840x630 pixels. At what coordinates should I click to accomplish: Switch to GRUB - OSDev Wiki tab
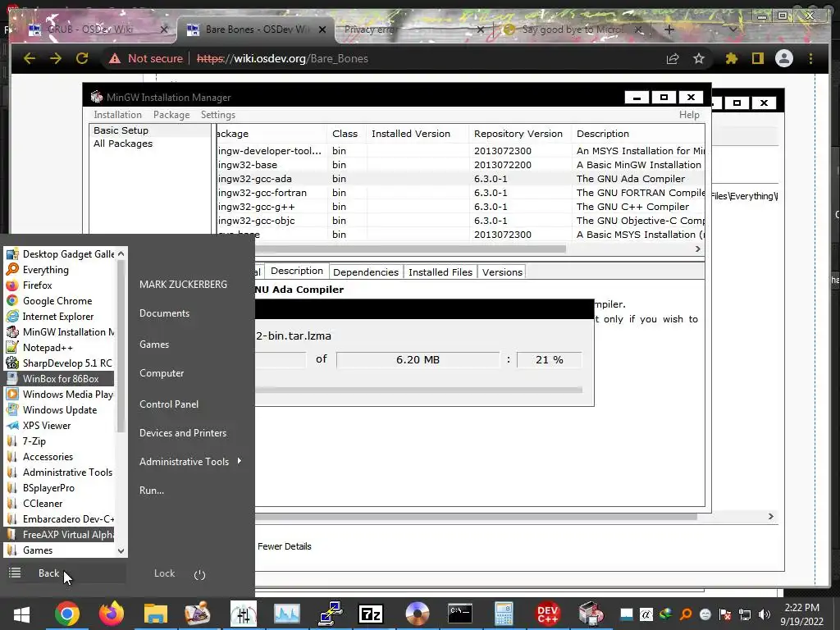pos(92,29)
